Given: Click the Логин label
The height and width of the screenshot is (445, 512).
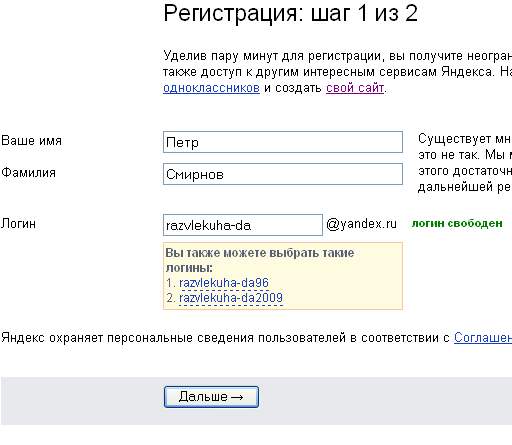Looking at the screenshot, I should 18,224.
